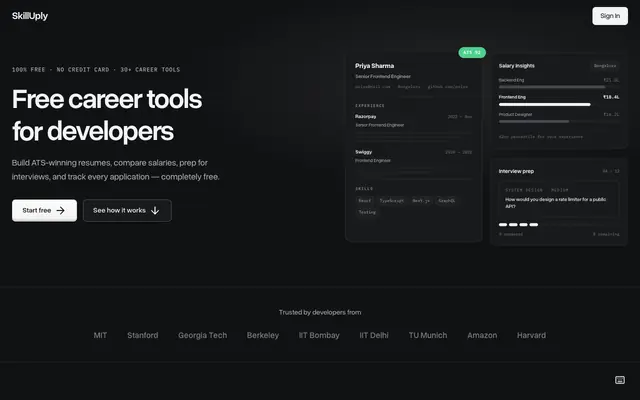Click the location pill in Salary insights
The height and width of the screenshot is (400, 640).
[605, 66]
